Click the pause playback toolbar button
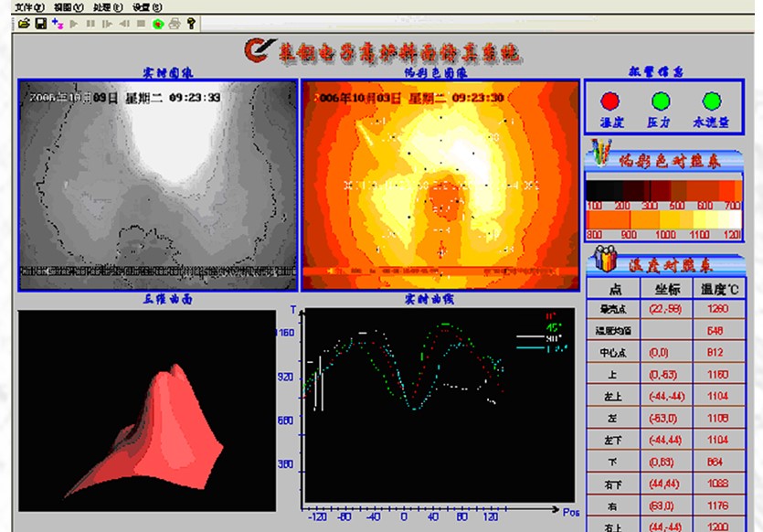The image size is (763, 532). coord(90,23)
